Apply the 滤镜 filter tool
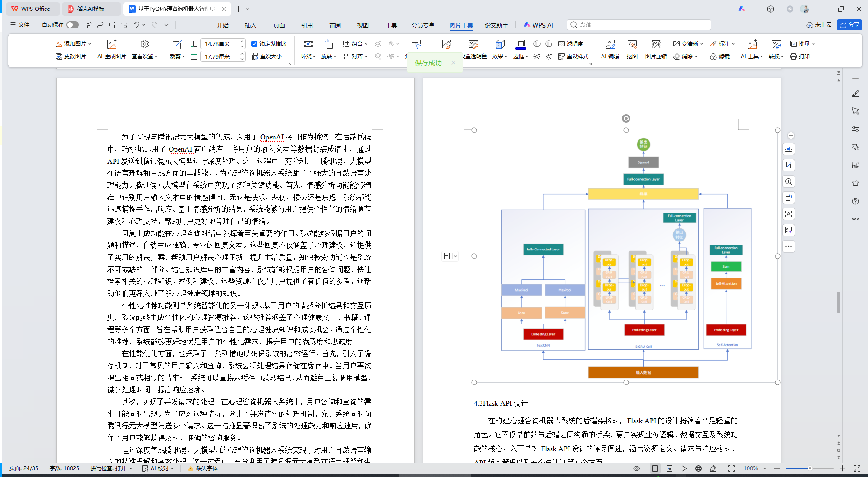This screenshot has height=477, width=868. pyautogui.click(x=720, y=56)
